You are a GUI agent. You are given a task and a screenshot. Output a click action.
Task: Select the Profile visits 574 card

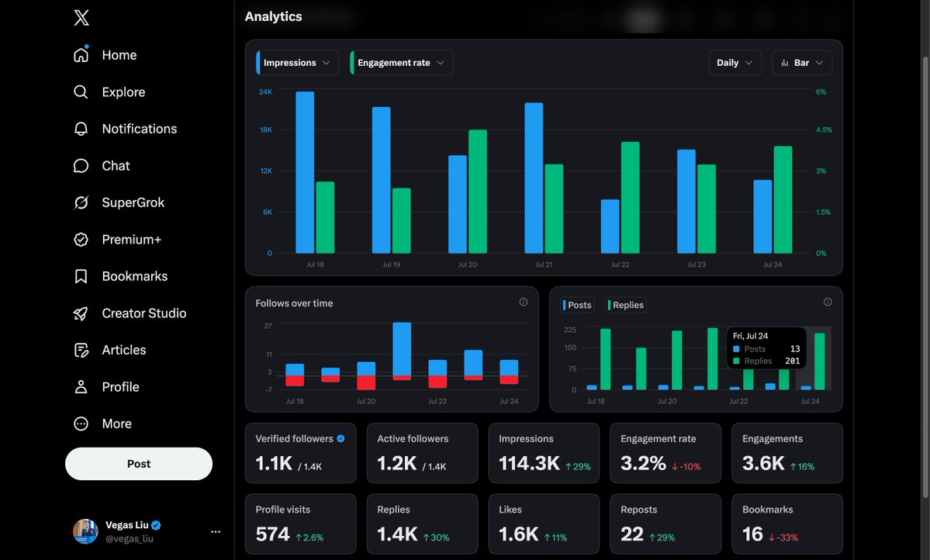(x=301, y=524)
